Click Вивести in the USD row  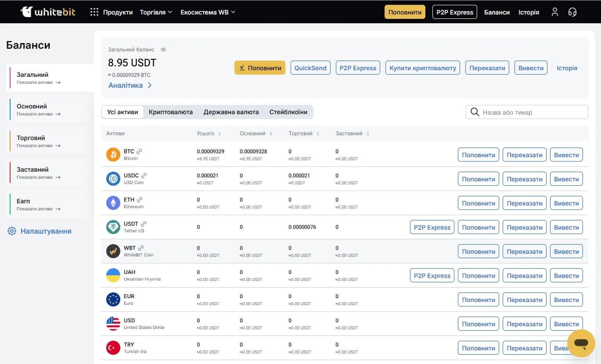[566, 324]
